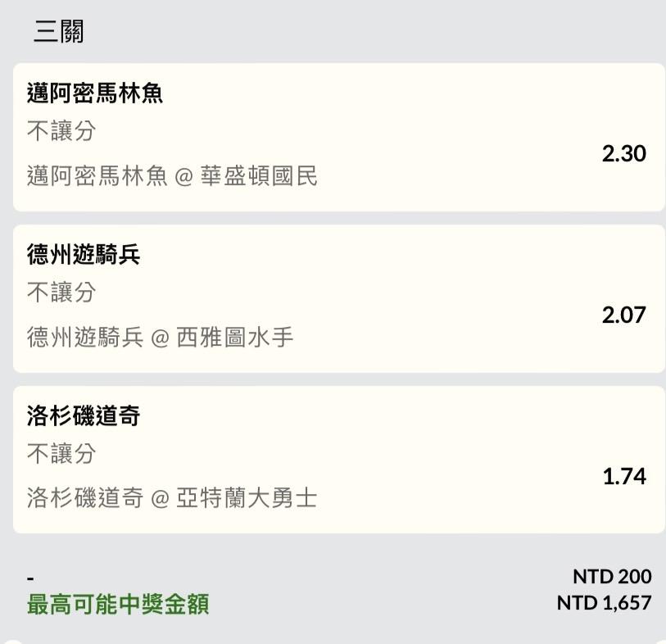Tap the 2.07 odds value
Viewport: 666px width, 644px height.
click(623, 315)
